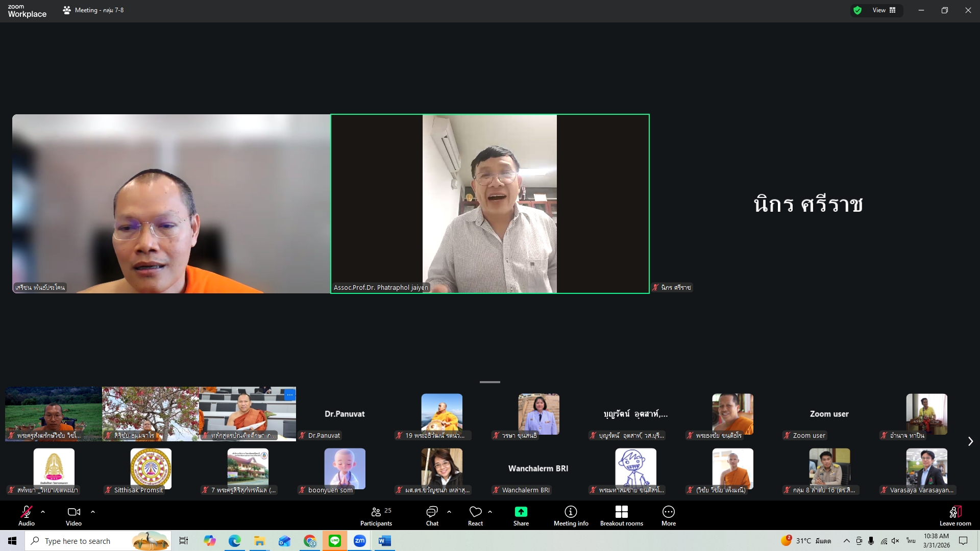This screenshot has height=551, width=980.
Task: Expand the React options caret
Action: click(490, 511)
